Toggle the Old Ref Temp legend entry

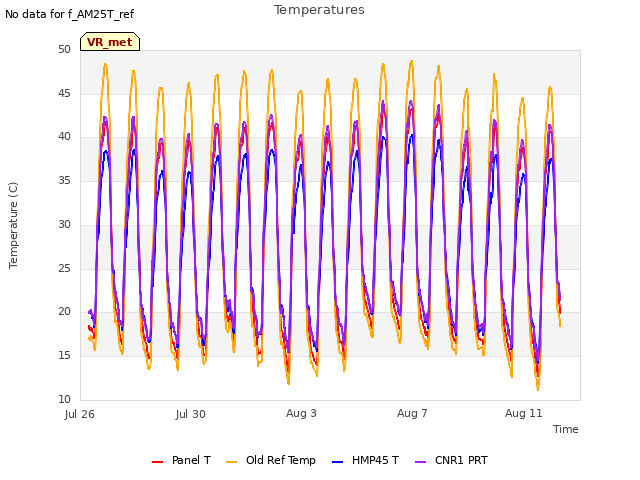click(271, 460)
